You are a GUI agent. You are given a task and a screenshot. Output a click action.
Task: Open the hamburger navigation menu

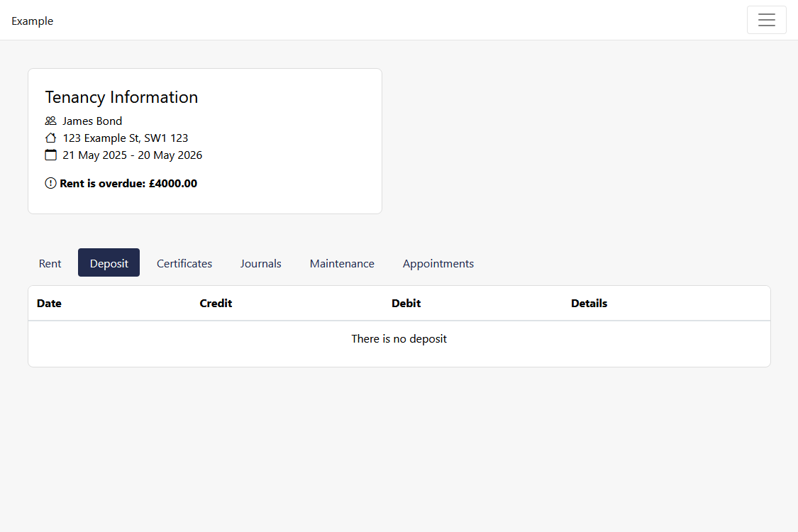(766, 20)
